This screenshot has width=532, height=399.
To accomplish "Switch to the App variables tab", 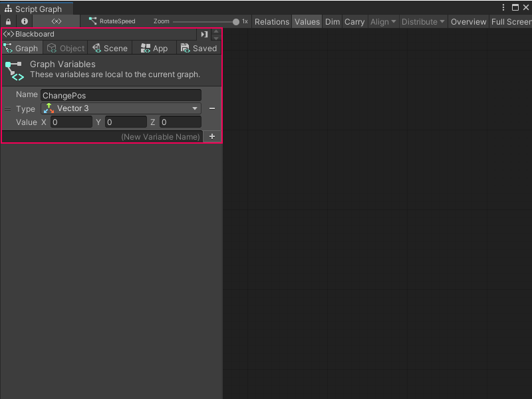I will click(154, 48).
